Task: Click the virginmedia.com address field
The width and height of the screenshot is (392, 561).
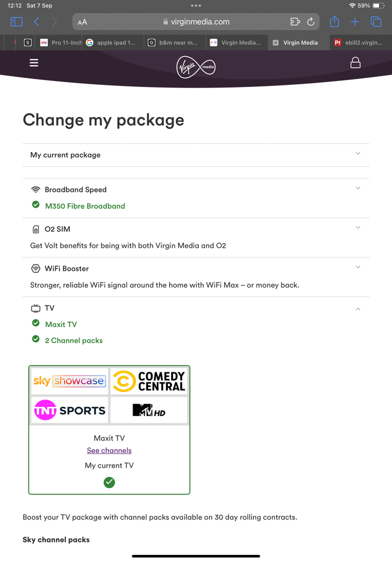Action: 196,22
